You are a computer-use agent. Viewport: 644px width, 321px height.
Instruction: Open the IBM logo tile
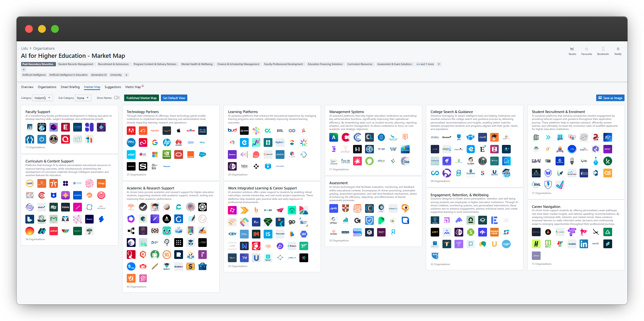191,142
